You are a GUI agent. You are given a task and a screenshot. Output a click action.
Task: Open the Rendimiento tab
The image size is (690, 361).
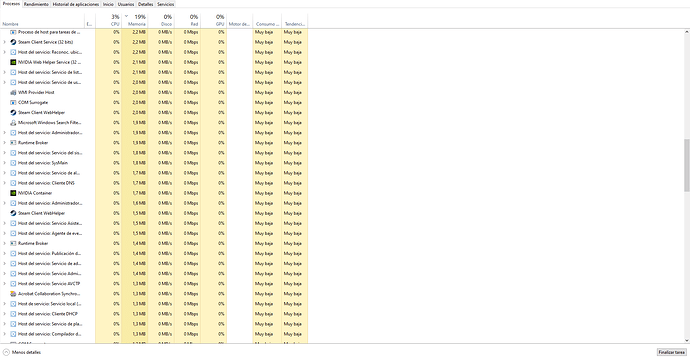[x=36, y=4]
